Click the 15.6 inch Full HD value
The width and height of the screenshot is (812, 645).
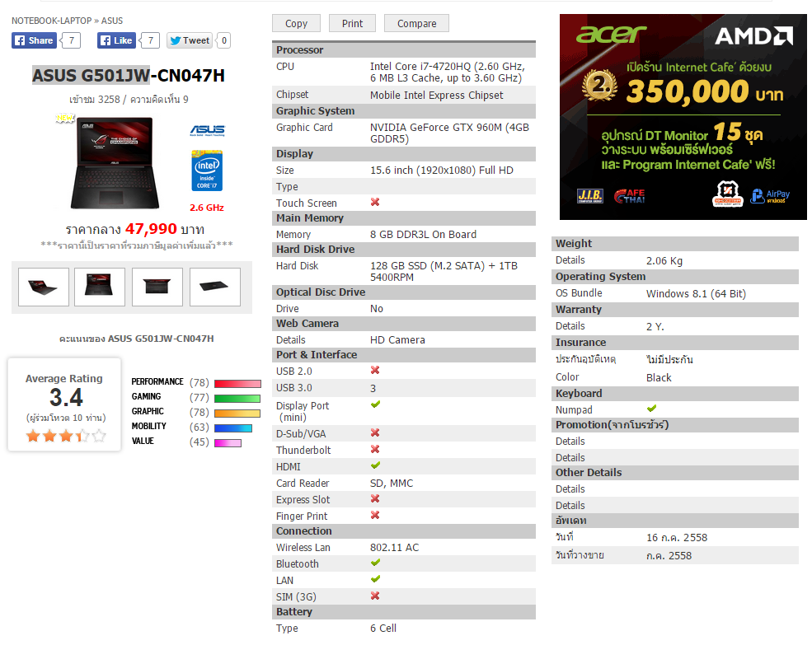442,171
